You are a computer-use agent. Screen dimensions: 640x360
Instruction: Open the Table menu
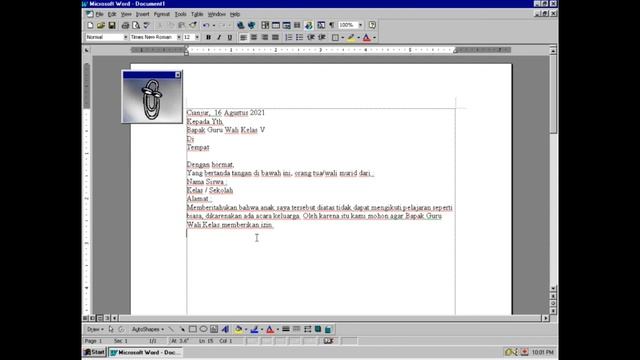coord(197,14)
